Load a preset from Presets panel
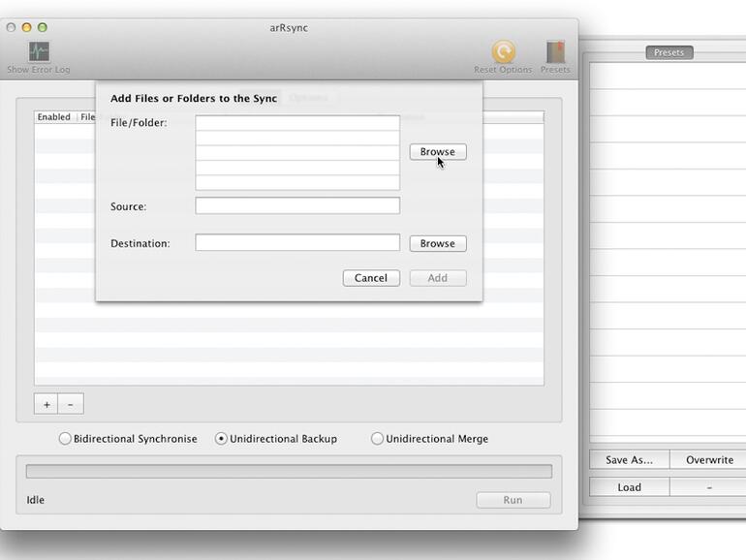The width and height of the screenshot is (746, 560). click(629, 487)
